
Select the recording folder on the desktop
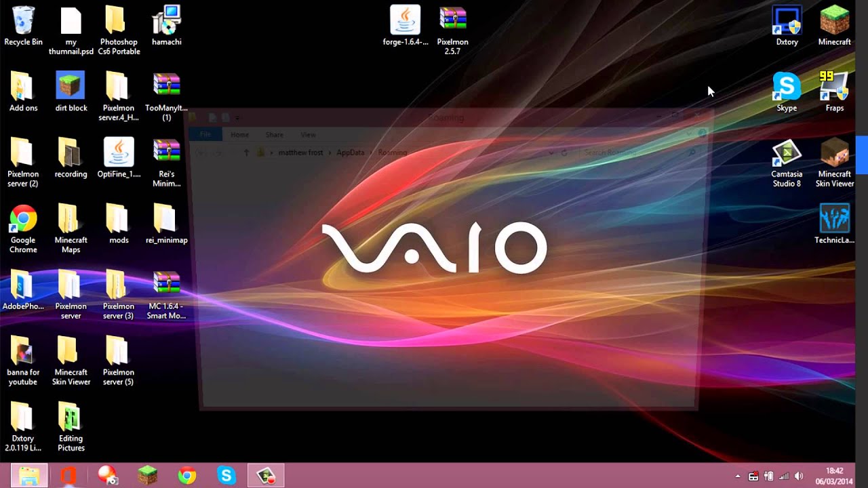(71, 159)
